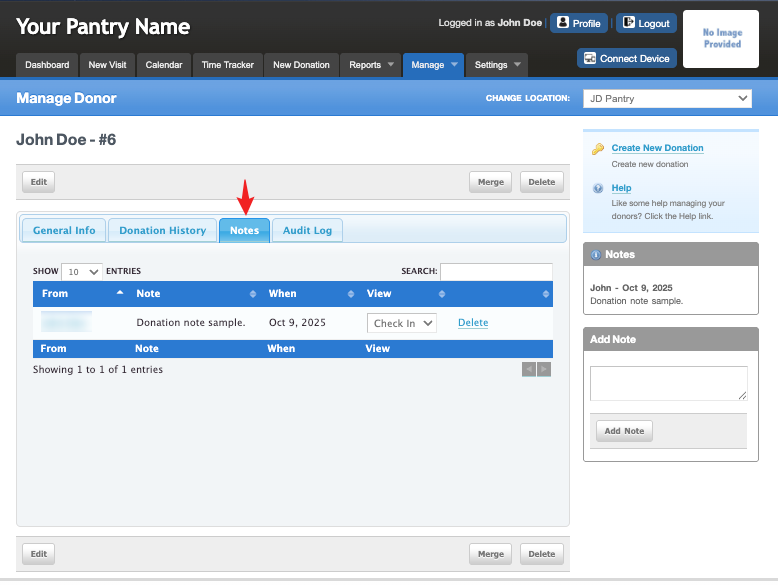Open the Check In view dropdown
This screenshot has width=778, height=585.
point(401,323)
